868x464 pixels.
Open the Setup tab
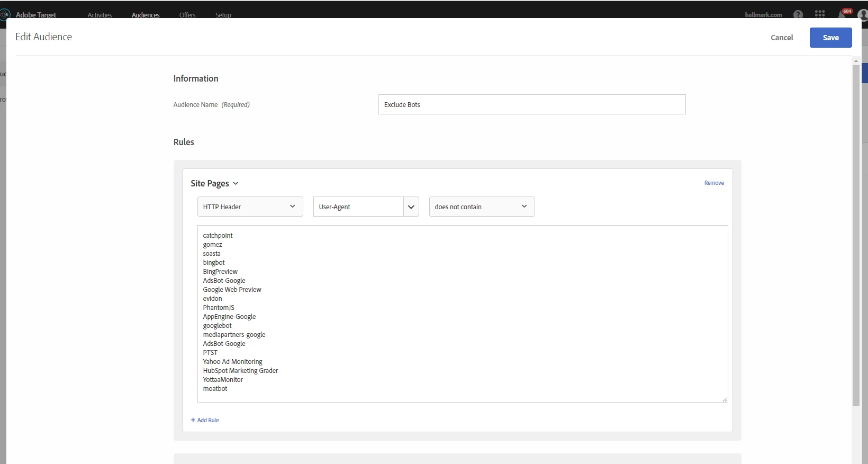[x=223, y=15]
